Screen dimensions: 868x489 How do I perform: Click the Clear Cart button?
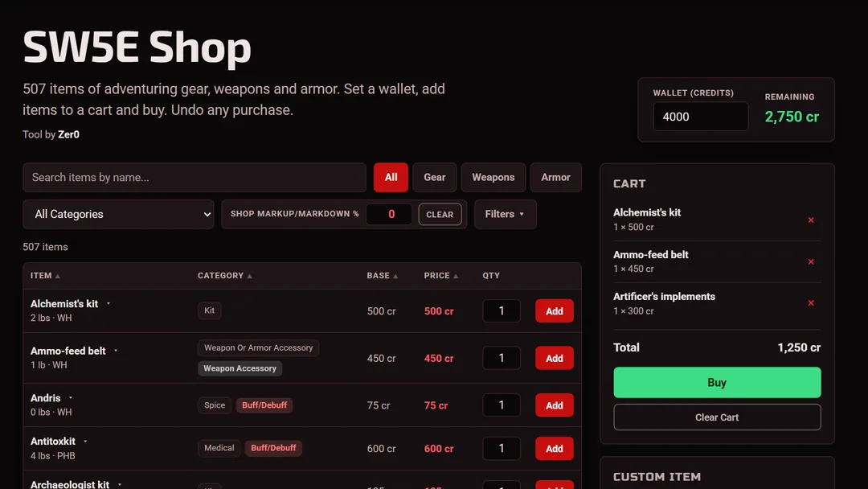(x=717, y=417)
